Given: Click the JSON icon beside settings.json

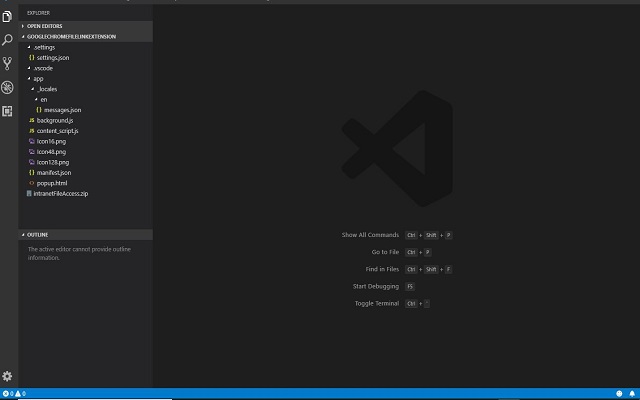Looking at the screenshot, I should tap(31, 58).
